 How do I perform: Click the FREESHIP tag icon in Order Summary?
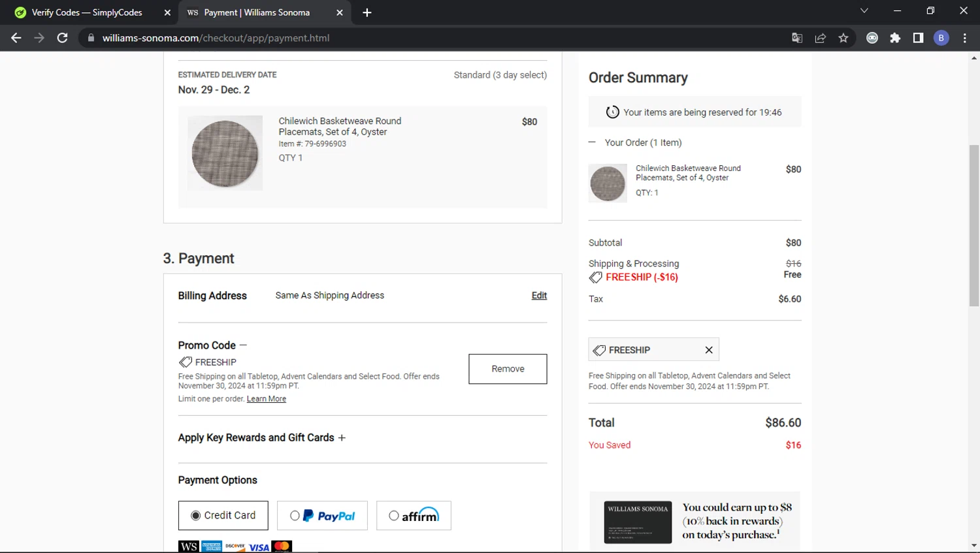599,351
